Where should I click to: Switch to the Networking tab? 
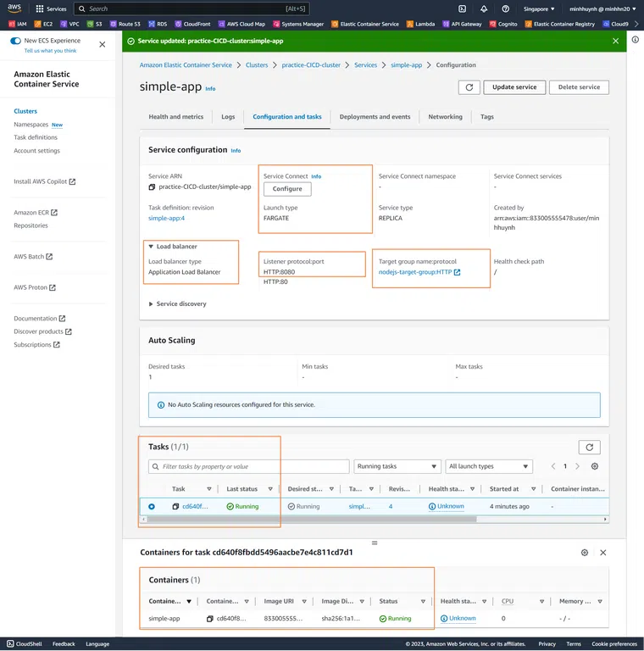coord(445,117)
